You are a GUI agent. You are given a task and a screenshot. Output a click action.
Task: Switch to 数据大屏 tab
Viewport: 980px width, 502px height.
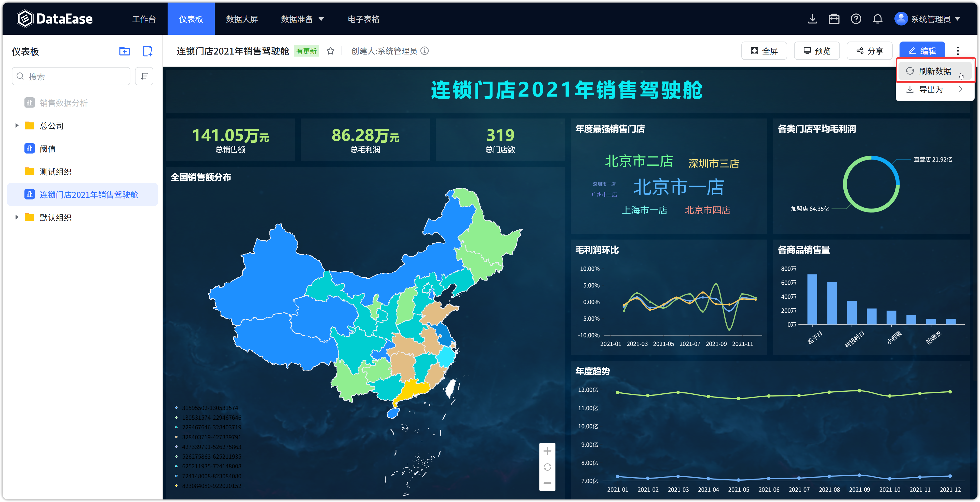(242, 19)
